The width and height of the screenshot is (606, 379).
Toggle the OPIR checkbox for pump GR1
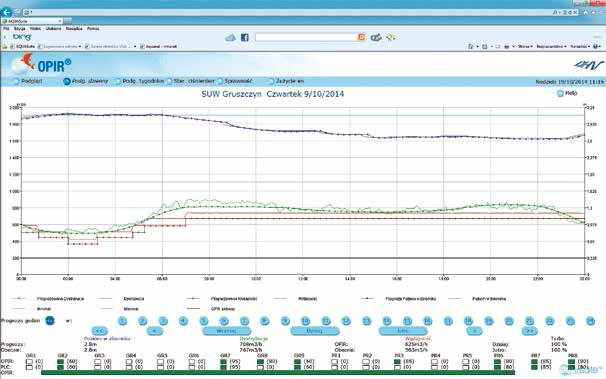(x=29, y=362)
